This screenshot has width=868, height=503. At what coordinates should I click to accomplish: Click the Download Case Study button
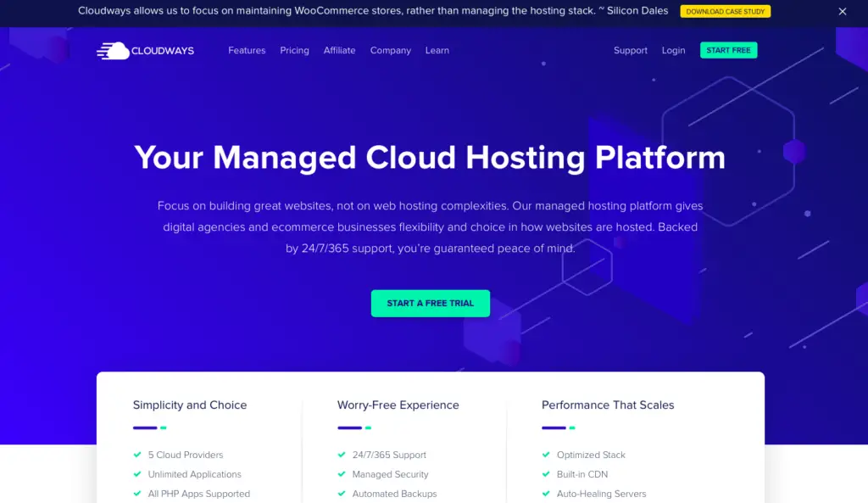pos(726,11)
